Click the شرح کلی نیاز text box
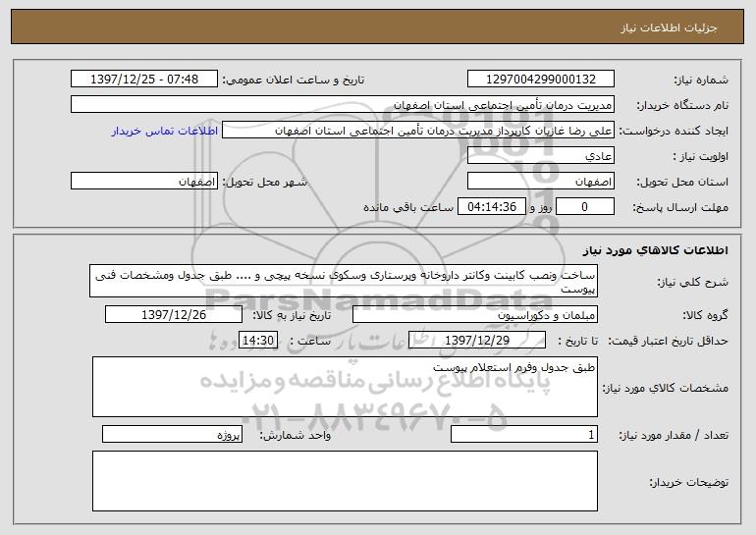The height and width of the screenshot is (535, 756). [344, 281]
